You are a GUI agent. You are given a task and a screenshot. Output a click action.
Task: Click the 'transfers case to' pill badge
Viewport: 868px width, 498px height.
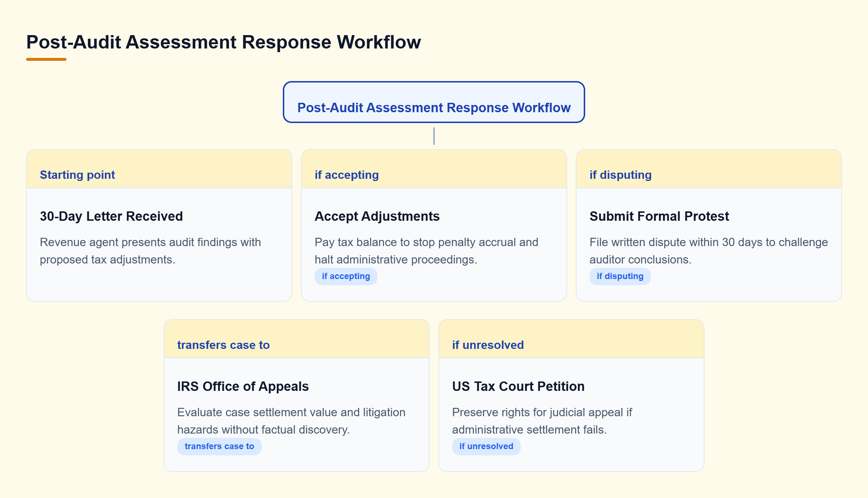[x=220, y=446]
